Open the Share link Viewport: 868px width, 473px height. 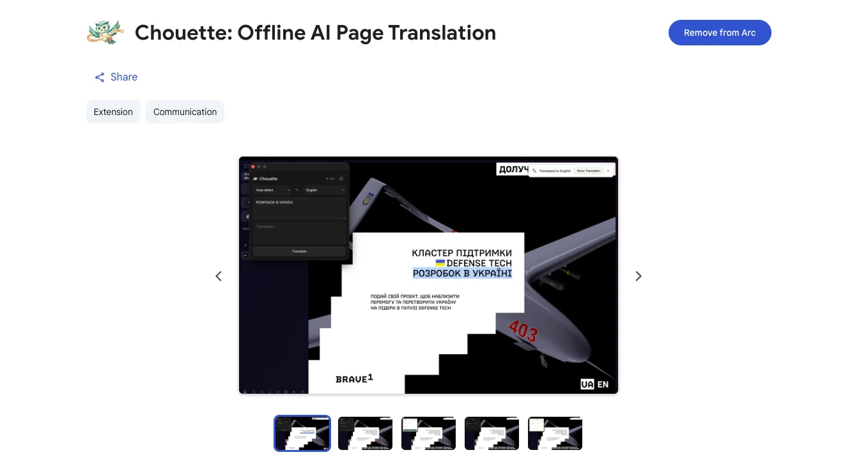point(116,77)
